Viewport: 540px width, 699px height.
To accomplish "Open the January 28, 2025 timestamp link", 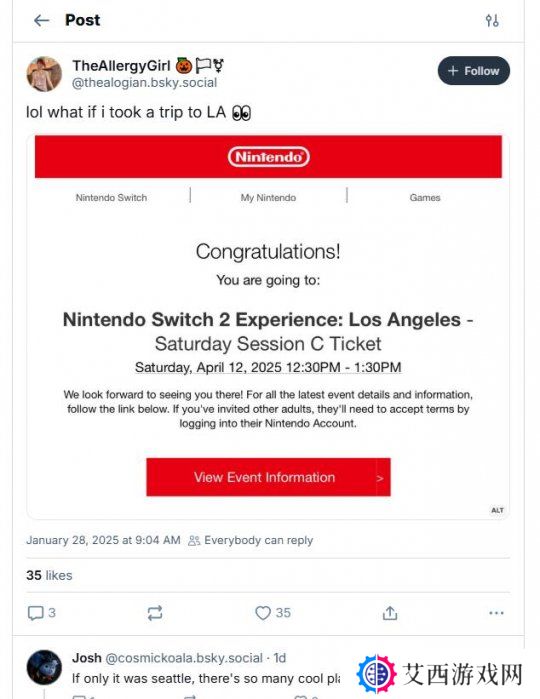I will (x=103, y=540).
